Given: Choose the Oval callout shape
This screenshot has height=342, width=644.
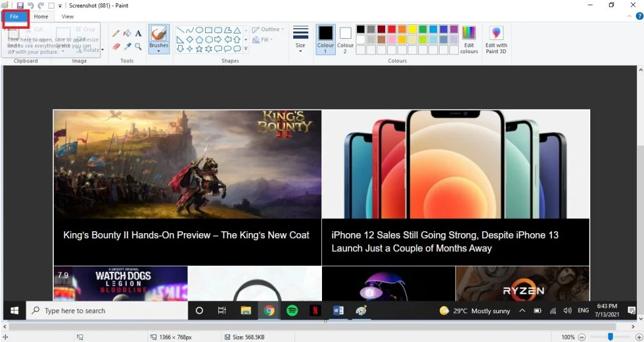Looking at the screenshot, I should pos(228,49).
